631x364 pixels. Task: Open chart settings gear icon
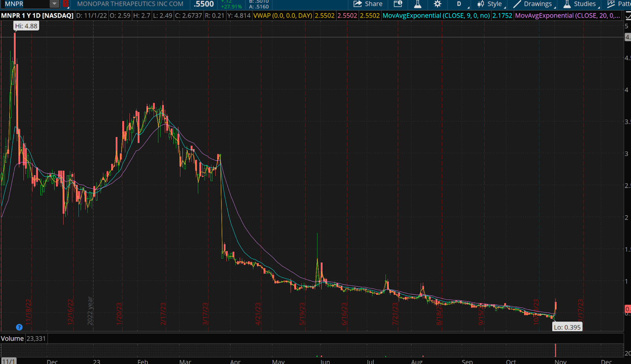[x=437, y=4]
